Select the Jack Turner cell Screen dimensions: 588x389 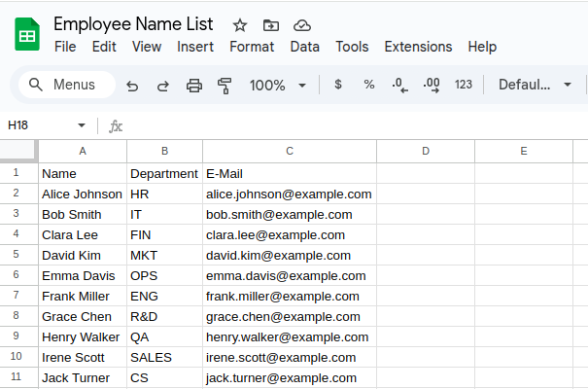click(83, 377)
